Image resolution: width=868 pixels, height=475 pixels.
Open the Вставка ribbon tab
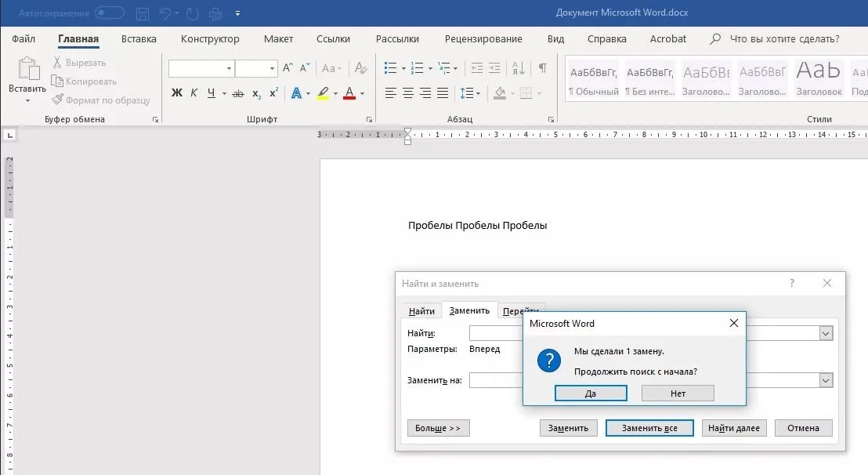coord(139,38)
